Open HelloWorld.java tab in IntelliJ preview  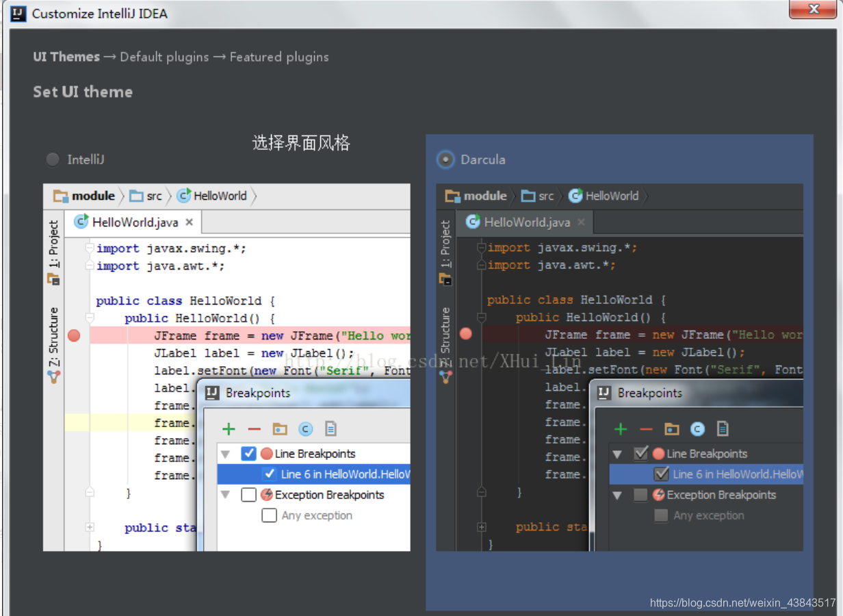point(133,222)
